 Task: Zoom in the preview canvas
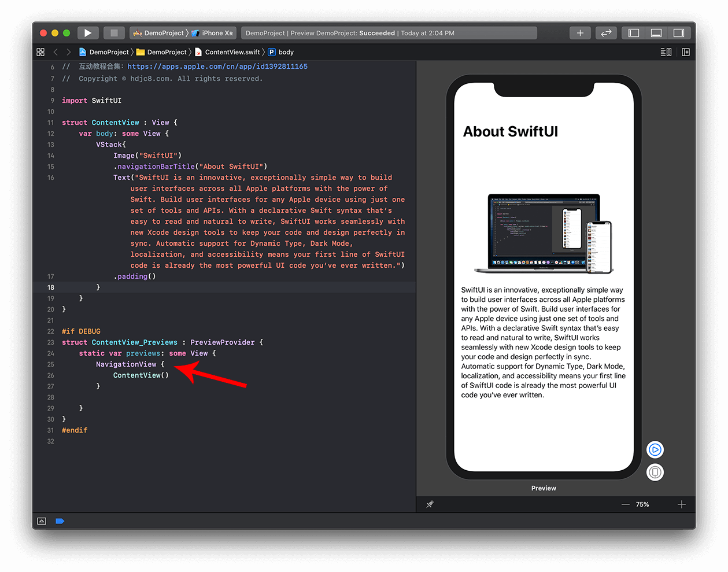(682, 504)
